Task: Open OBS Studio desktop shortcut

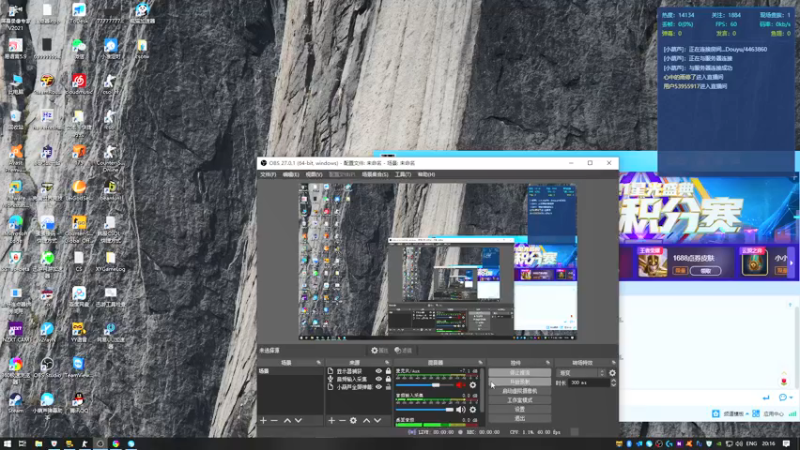Action: 47,367
